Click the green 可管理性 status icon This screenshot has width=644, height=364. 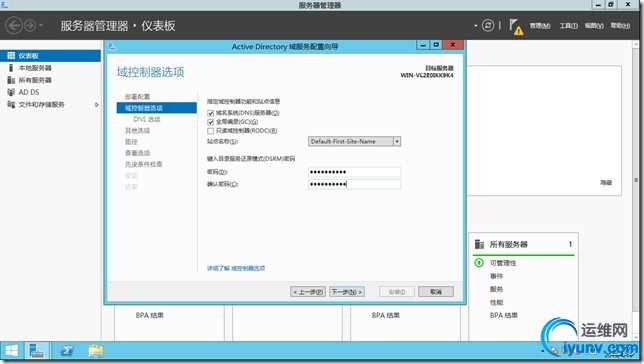(479, 263)
